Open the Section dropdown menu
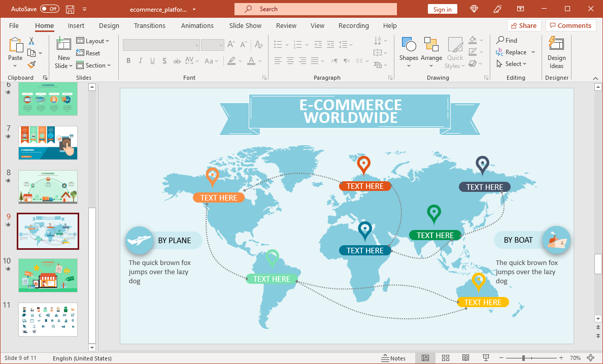This screenshot has width=603, height=364. click(x=94, y=65)
